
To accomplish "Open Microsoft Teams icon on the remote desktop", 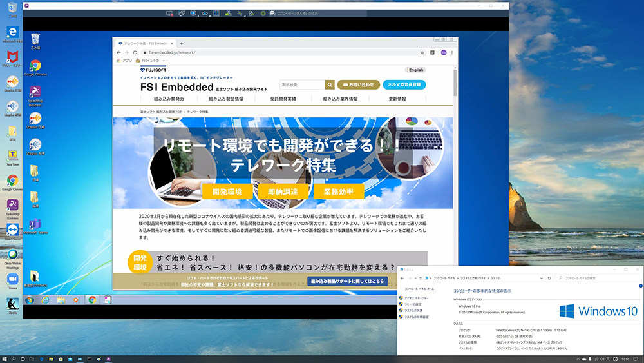I will pyautogui.click(x=35, y=226).
